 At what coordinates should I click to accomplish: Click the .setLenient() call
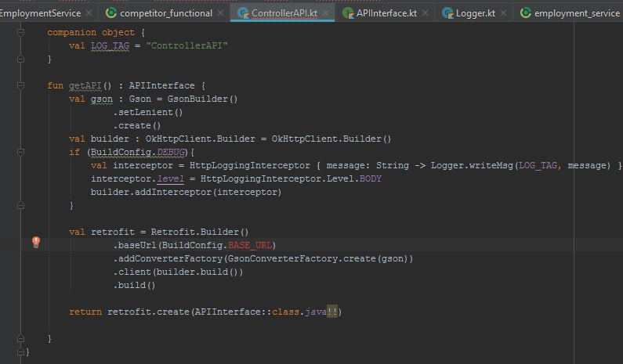pyautogui.click(x=148, y=113)
